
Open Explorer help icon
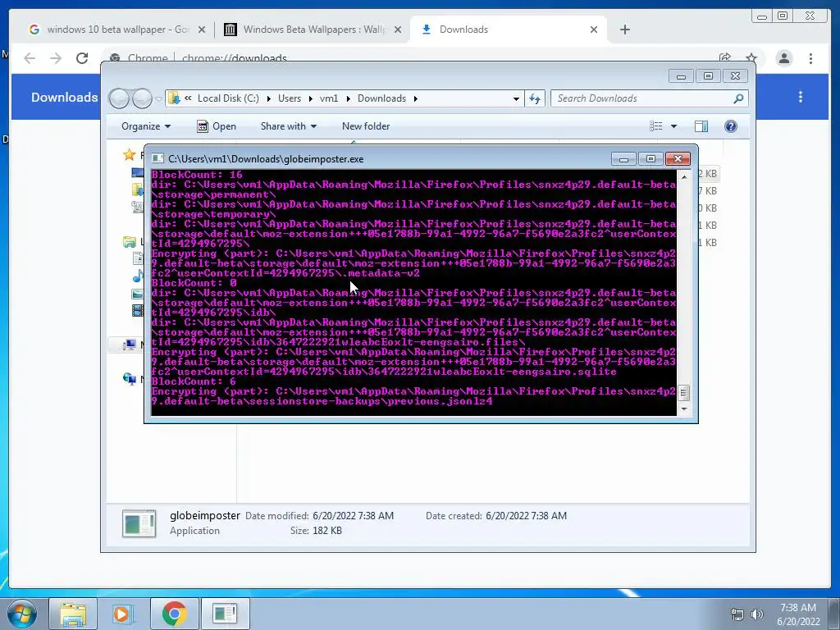point(731,126)
